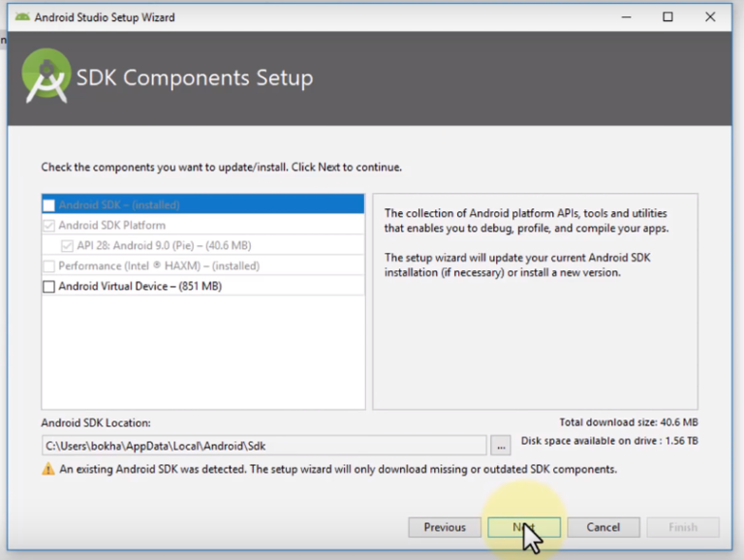Select the Android SDK Platform list row
Image resolution: width=744 pixels, height=560 pixels.
pos(194,226)
